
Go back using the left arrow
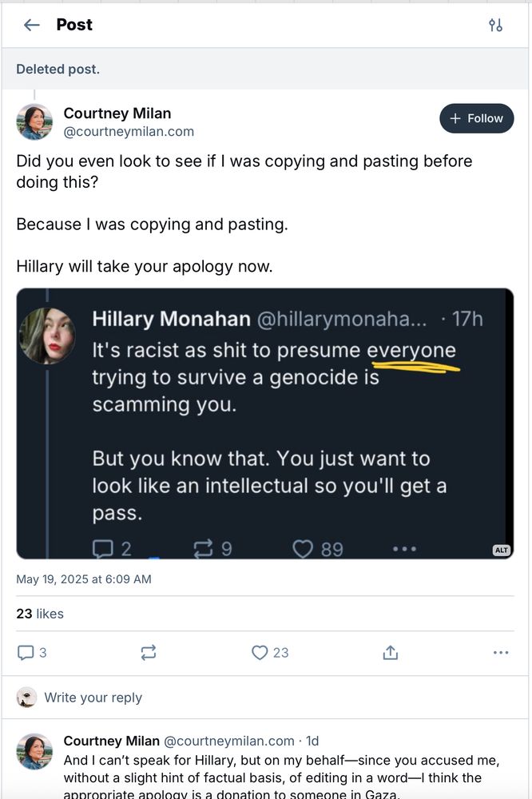coord(32,25)
